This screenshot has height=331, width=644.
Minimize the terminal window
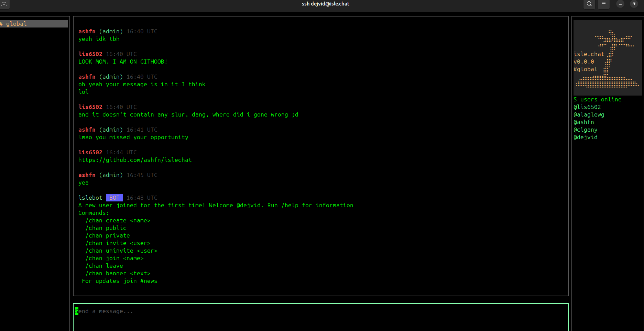click(620, 4)
